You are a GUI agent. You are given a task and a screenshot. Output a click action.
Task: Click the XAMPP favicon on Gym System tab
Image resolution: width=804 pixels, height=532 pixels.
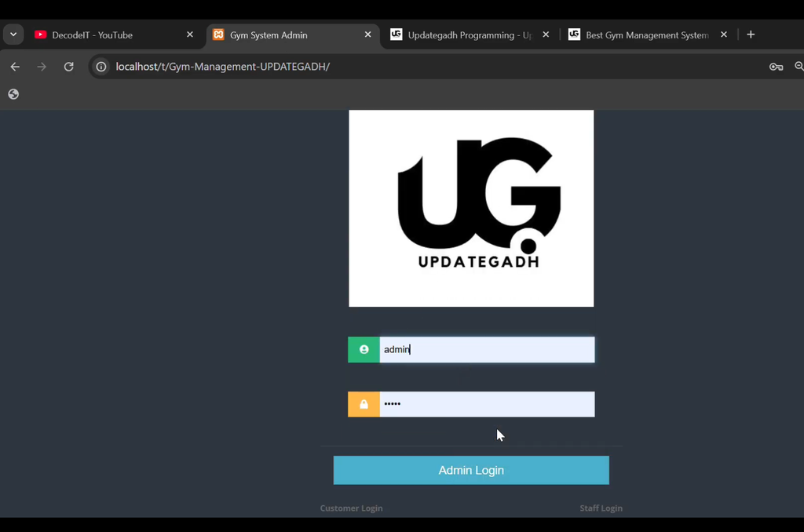[x=218, y=35]
